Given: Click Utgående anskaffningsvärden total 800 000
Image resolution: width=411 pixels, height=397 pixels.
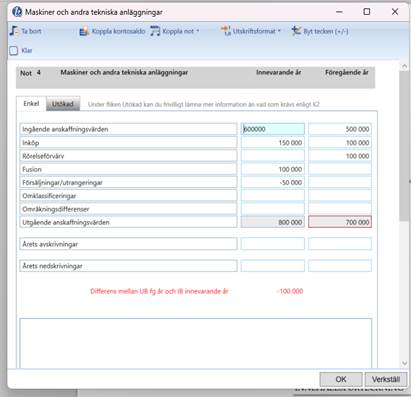Looking at the screenshot, I should tap(273, 222).
